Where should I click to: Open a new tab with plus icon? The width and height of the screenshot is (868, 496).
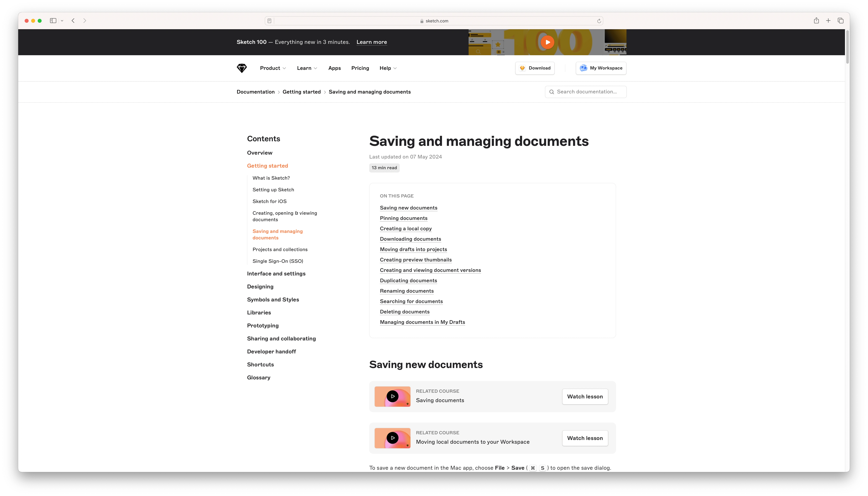click(828, 21)
